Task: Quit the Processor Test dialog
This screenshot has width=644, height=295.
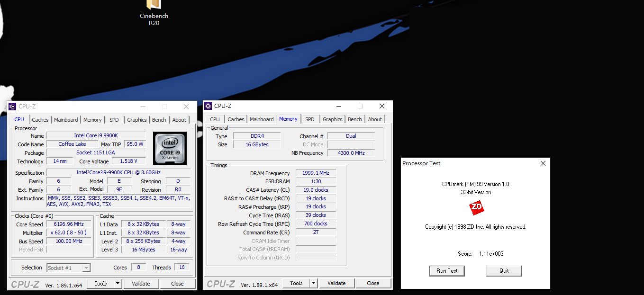Action: click(x=504, y=271)
